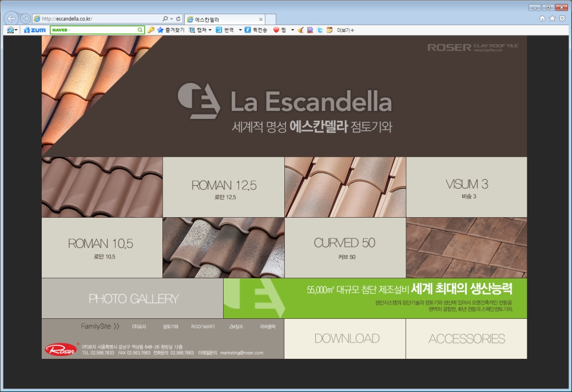Click the refresh icon in address bar
The height and width of the screenshot is (392, 572).
pos(178,19)
